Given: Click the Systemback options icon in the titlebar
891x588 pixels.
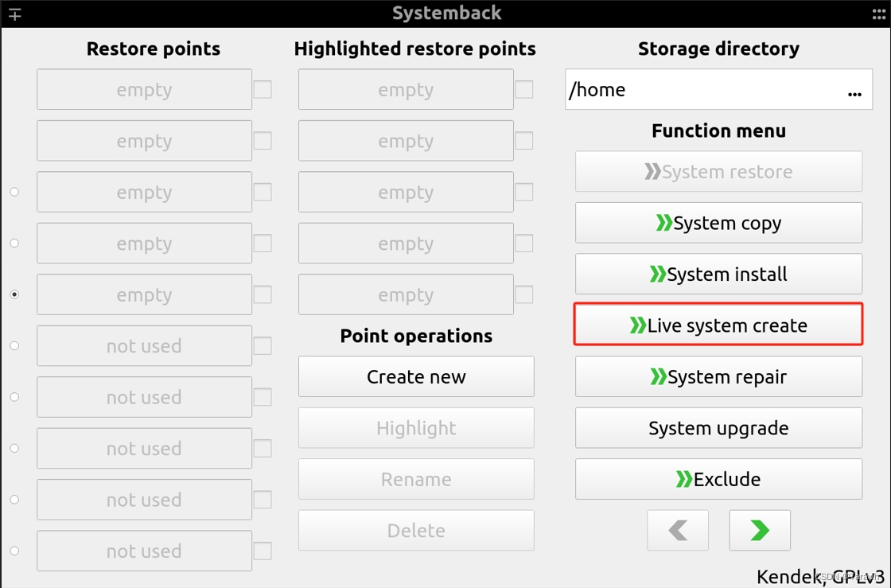Looking at the screenshot, I should (14, 13).
